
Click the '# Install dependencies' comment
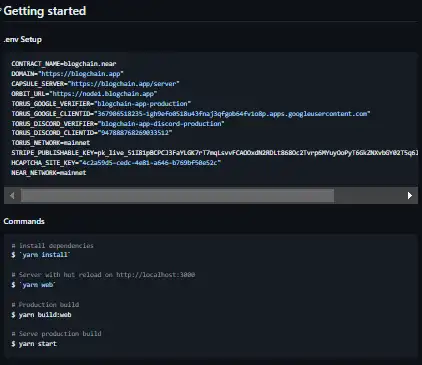[x=53, y=246]
